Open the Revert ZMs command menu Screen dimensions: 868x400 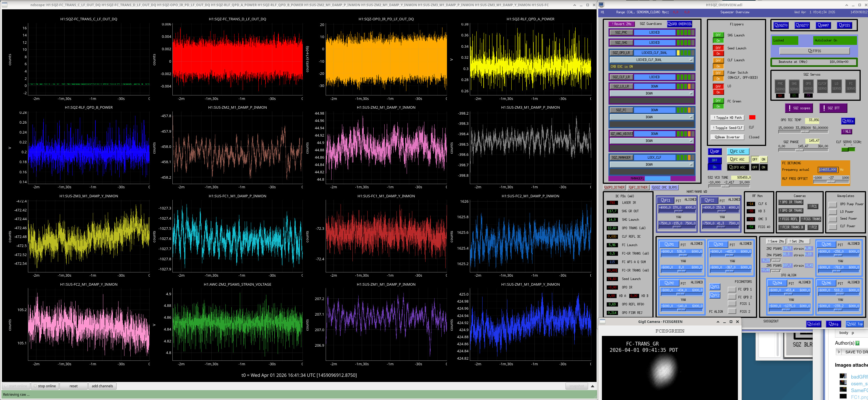[x=621, y=24]
